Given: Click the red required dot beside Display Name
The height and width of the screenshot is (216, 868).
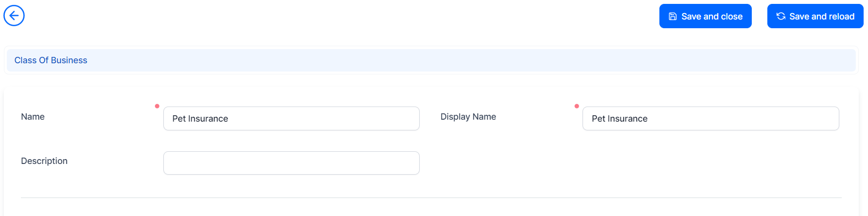Looking at the screenshot, I should click(x=577, y=106).
